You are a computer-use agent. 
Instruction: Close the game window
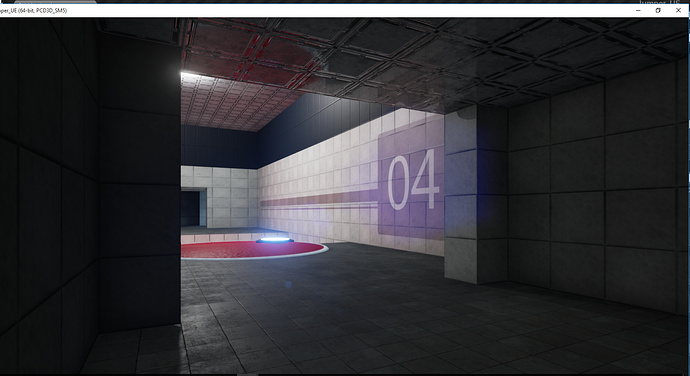point(678,10)
